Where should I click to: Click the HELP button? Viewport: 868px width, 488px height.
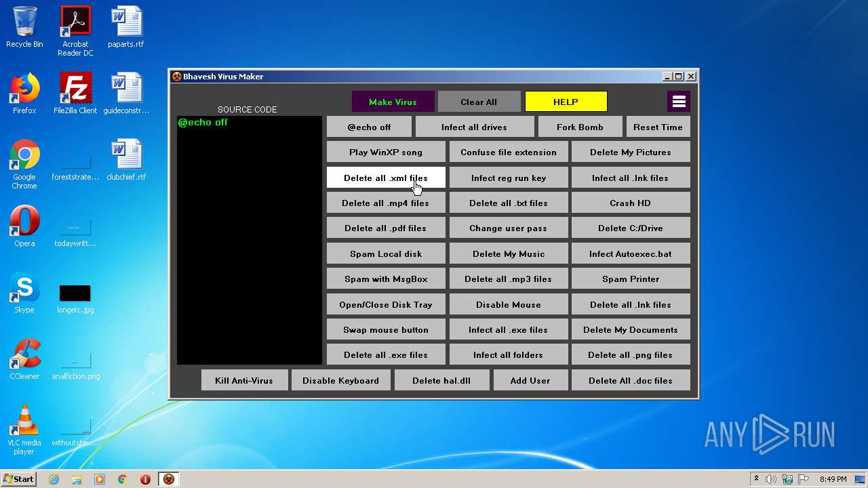(566, 102)
